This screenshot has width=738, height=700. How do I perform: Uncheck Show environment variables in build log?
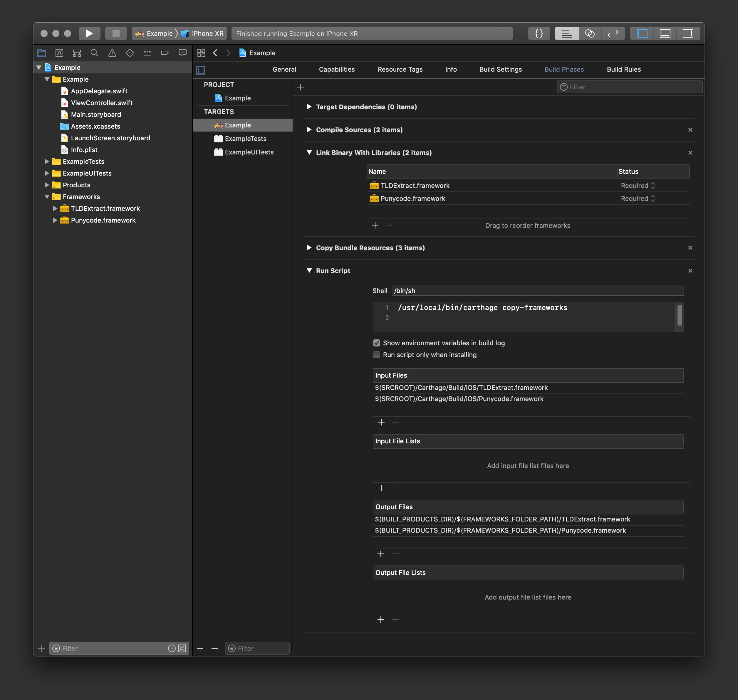click(377, 343)
